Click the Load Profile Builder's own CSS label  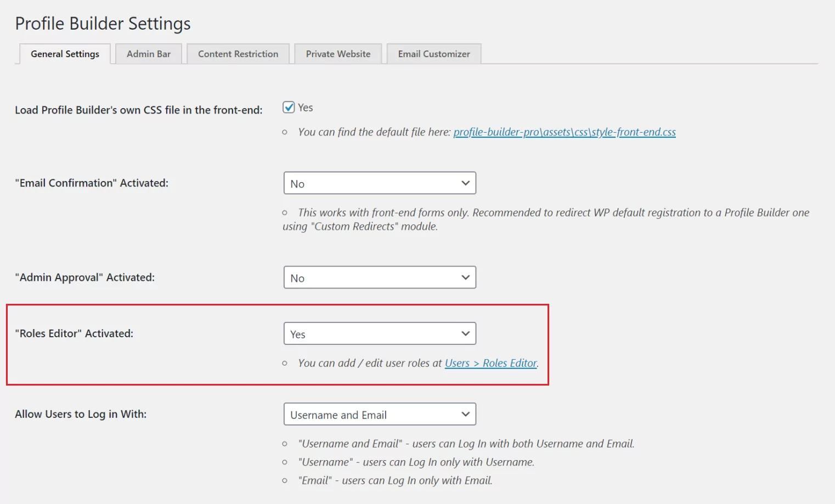tap(139, 110)
